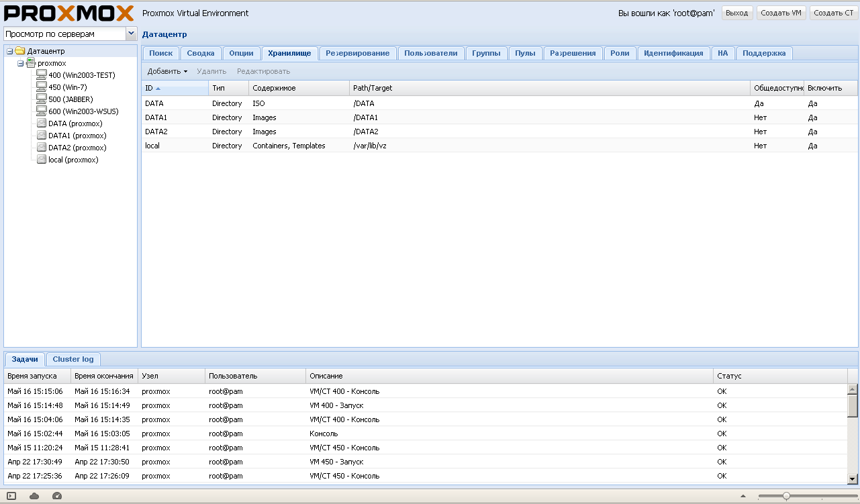Sort tasks by Описание column header
The width and height of the screenshot is (860, 504).
(510, 376)
